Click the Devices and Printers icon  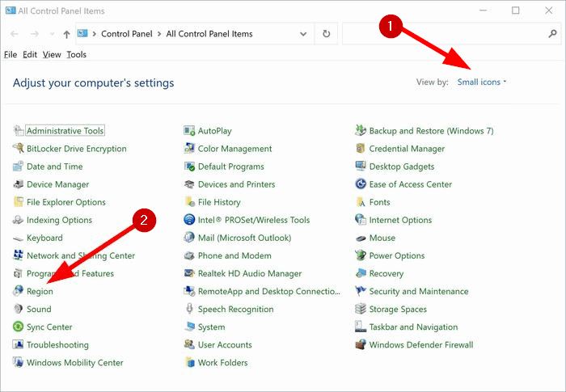tap(189, 184)
